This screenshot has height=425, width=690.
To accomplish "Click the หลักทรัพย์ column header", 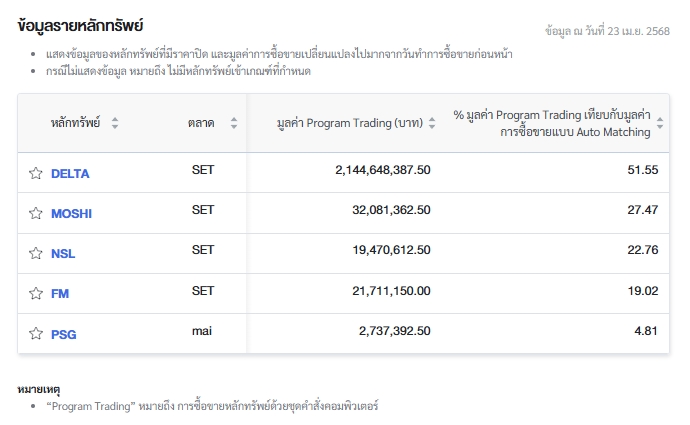I will (75, 123).
